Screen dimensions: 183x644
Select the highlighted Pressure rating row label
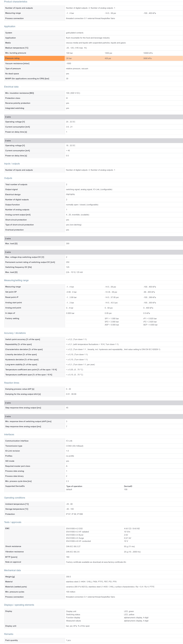[12, 58]
